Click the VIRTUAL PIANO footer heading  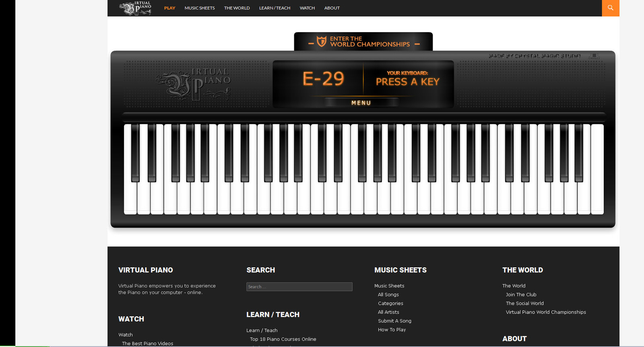(145, 270)
